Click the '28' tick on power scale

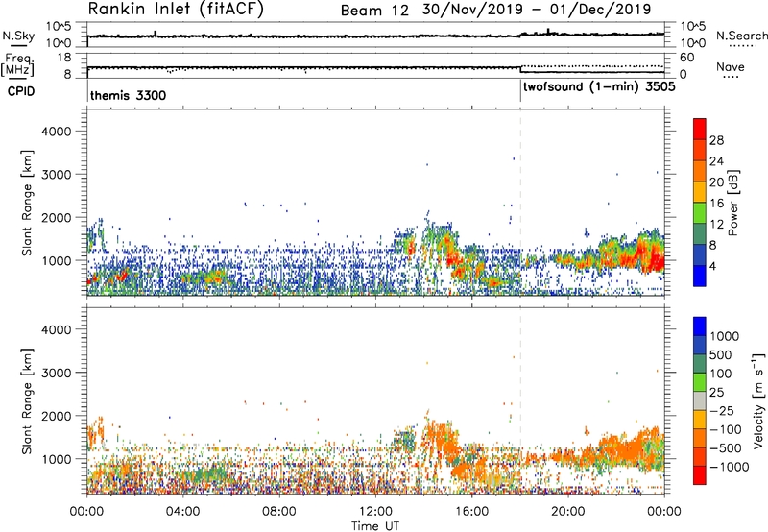[x=716, y=140]
